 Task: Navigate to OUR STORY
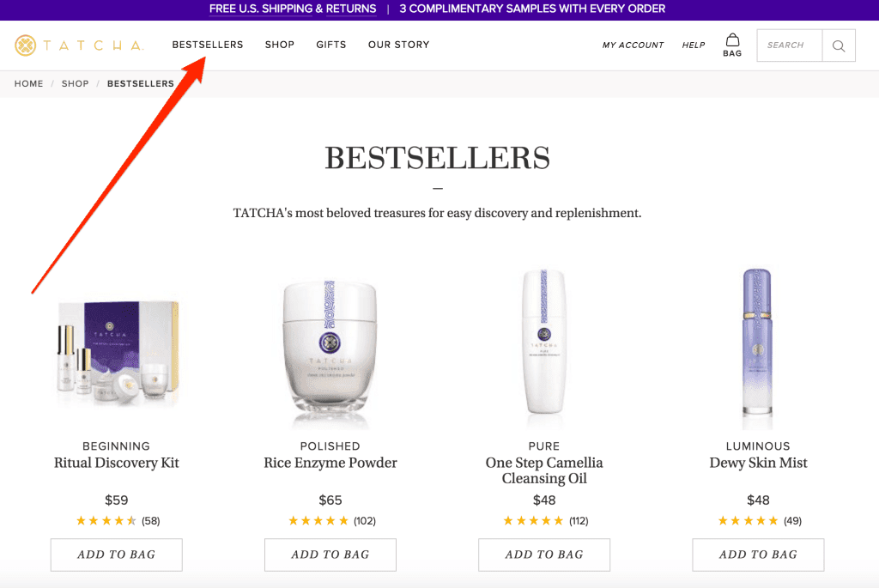(398, 45)
